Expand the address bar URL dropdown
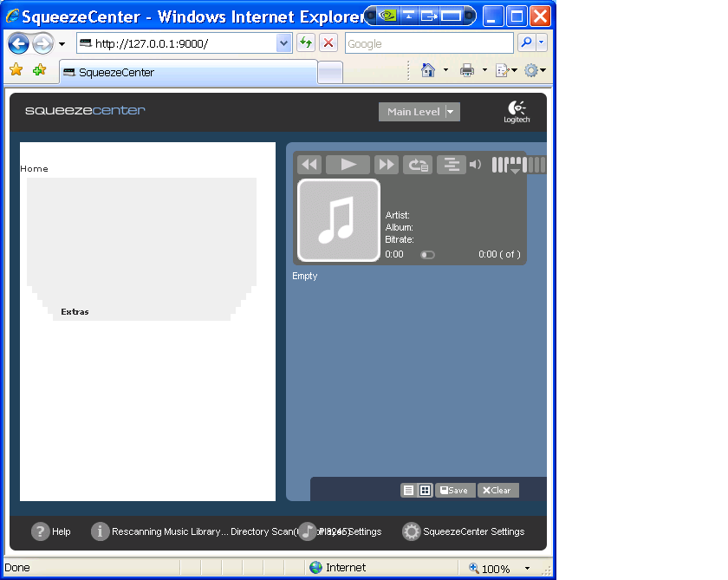Screen dimensions: 728x580 (x=284, y=43)
